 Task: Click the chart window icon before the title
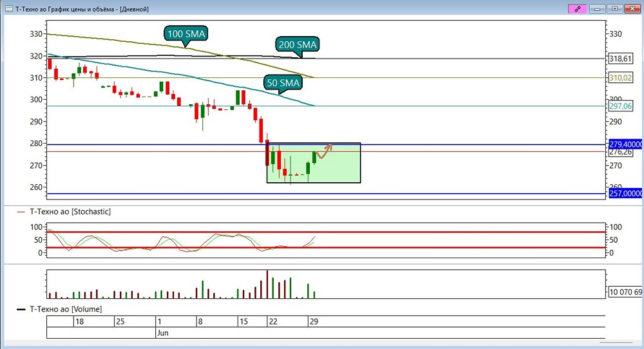[8, 8]
